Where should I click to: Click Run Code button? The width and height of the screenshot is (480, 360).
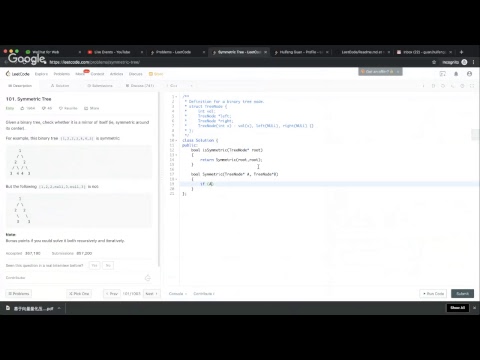pos(433,294)
